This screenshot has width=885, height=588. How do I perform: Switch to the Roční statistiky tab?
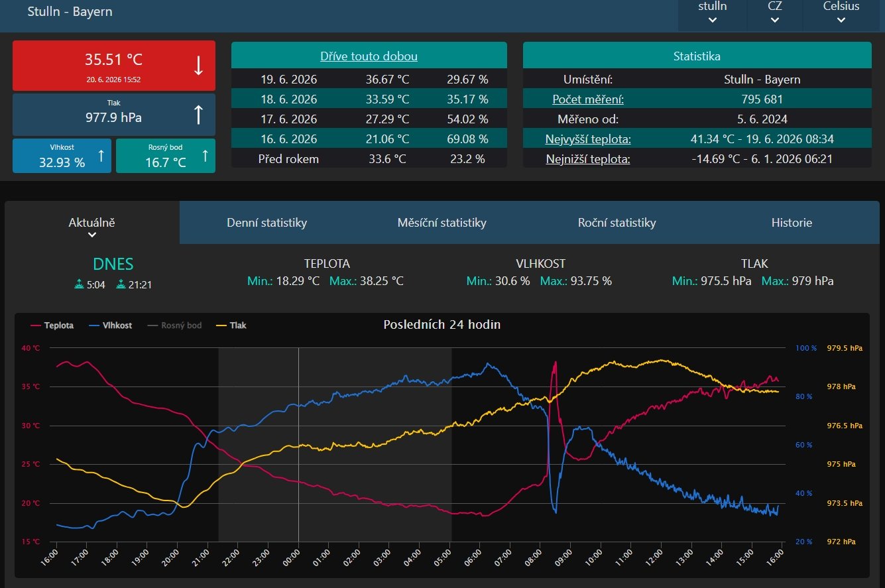617,223
